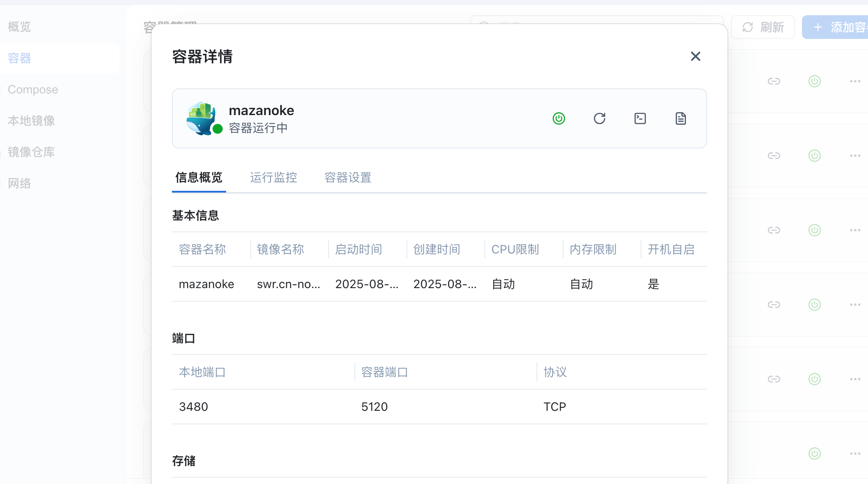Toggle the power icon on the second container row
868x484 pixels.
coord(815,156)
